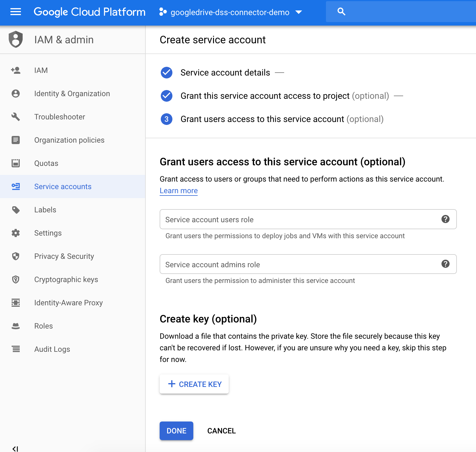The width and height of the screenshot is (476, 452).
Task: Click the search magnifier icon
Action: 341,12
